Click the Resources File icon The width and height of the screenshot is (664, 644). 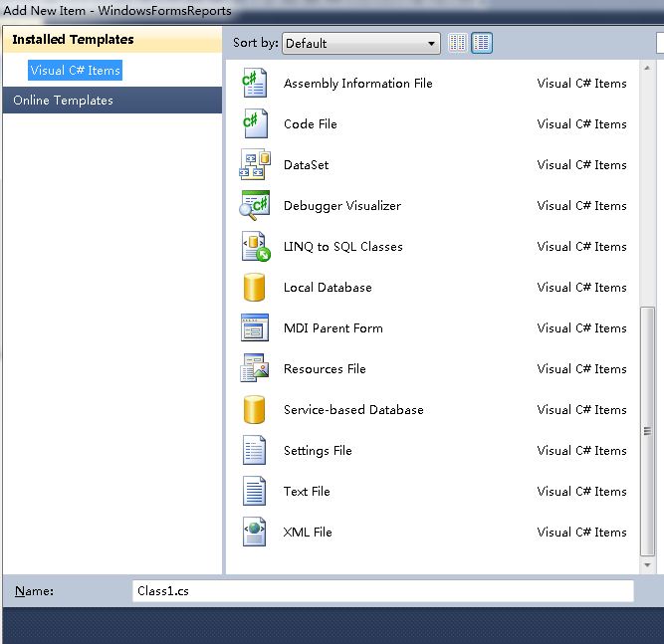(255, 368)
